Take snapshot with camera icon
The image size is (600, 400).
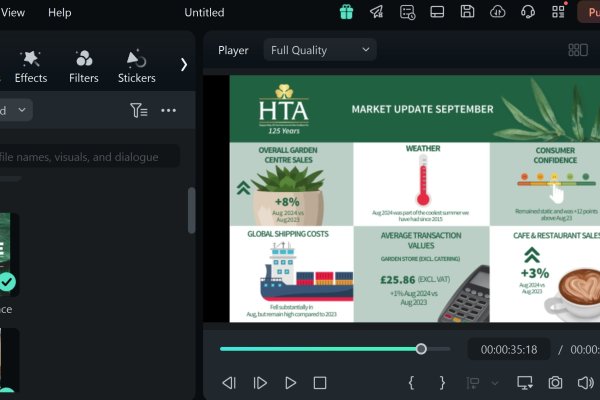[555, 383]
